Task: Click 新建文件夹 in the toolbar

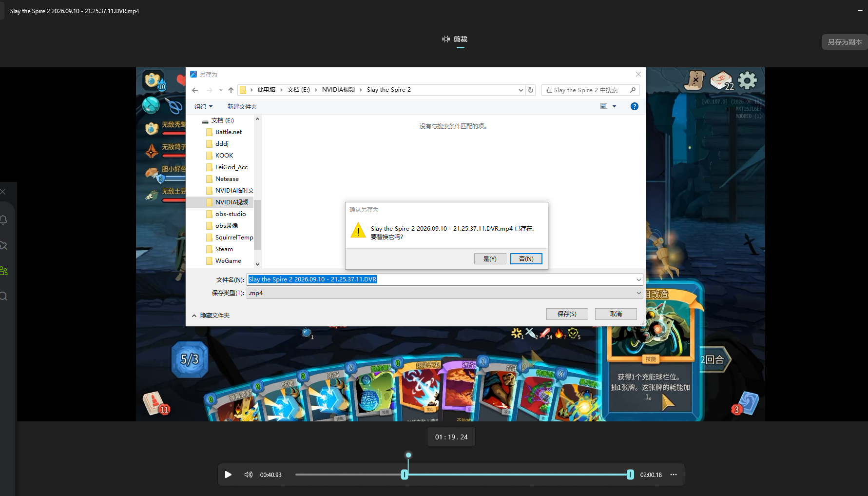Action: (242, 106)
